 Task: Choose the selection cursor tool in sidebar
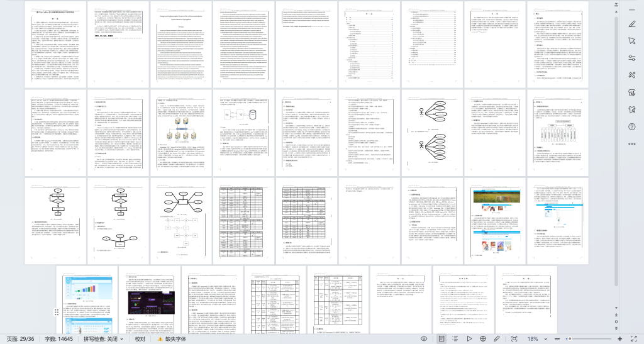631,41
